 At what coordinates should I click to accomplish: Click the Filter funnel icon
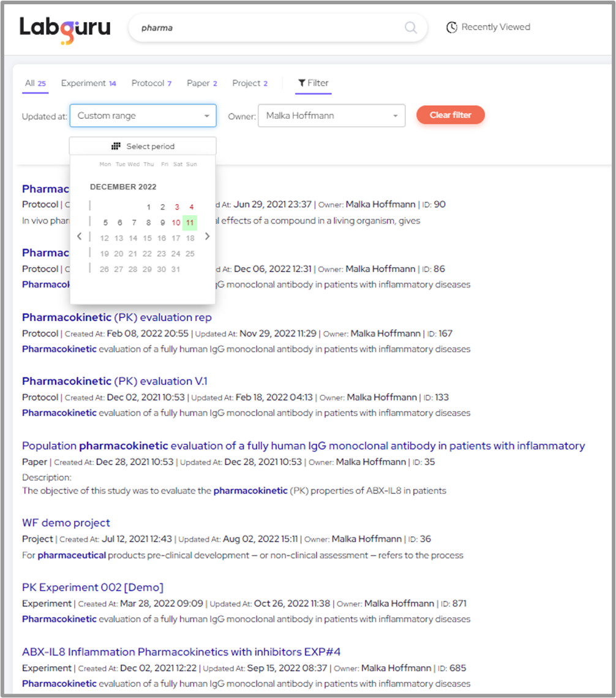tap(301, 83)
